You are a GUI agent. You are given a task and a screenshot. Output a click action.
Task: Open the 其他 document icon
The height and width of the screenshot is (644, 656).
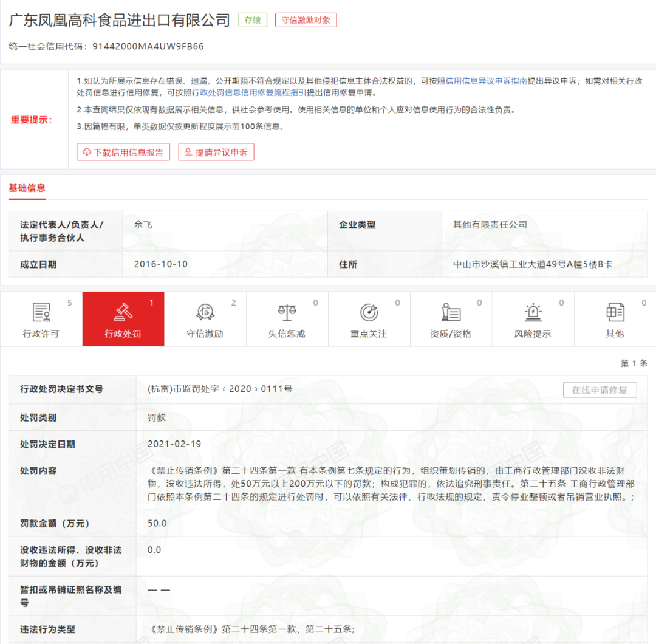[615, 312]
